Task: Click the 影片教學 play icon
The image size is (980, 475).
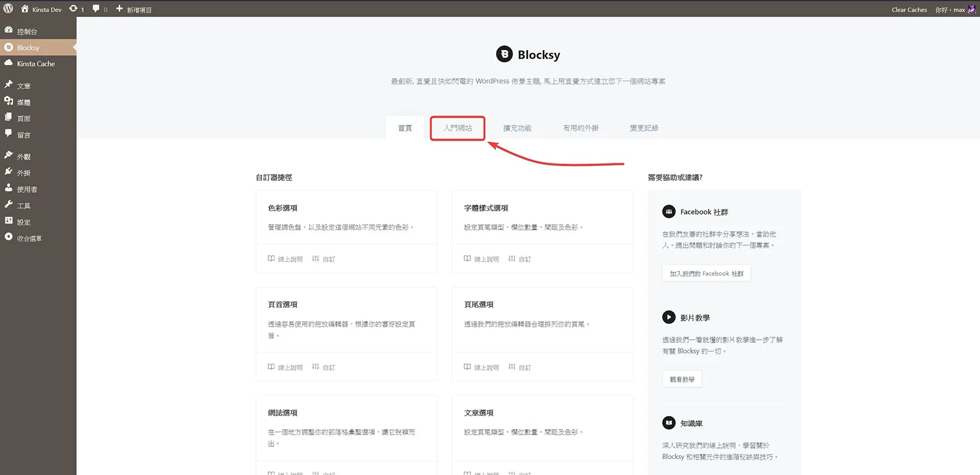Action: (669, 317)
